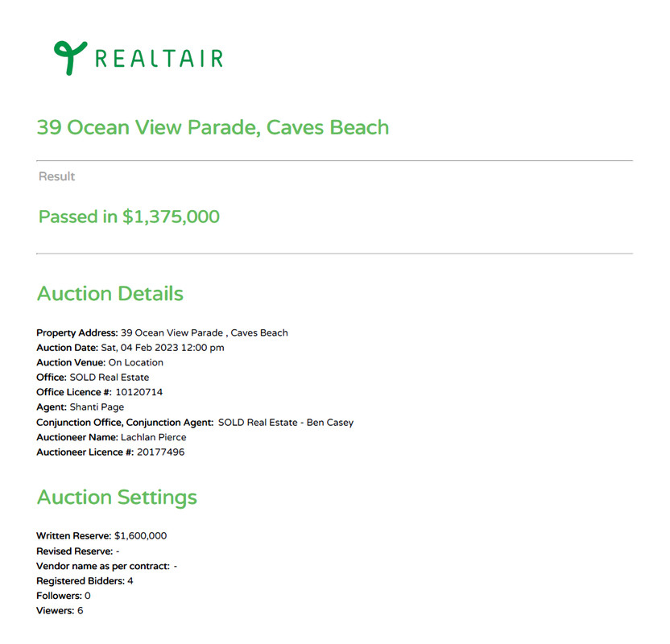This screenshot has width=670, height=644.
Task: Click the Agent name Shanti Page
Action: [x=97, y=407]
